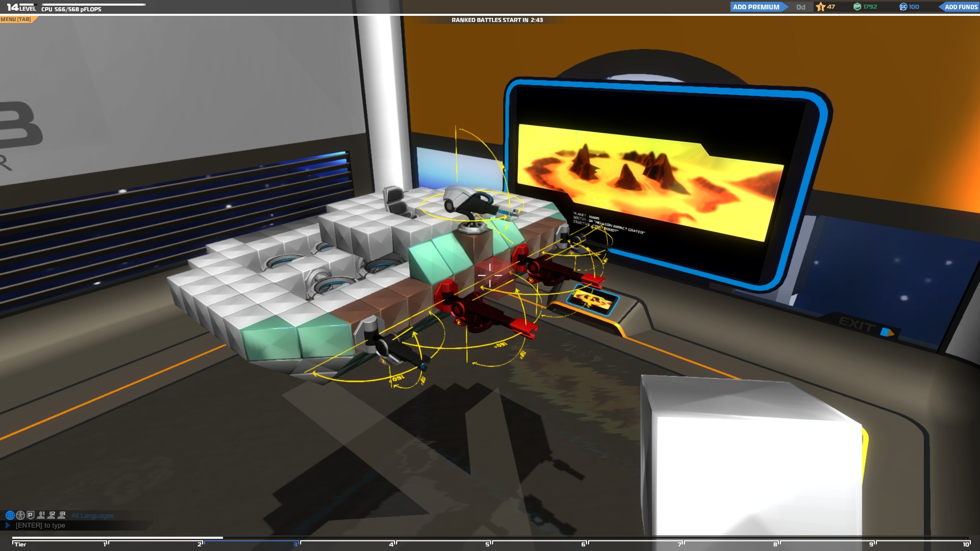Image resolution: width=980 pixels, height=551 pixels.
Task: Select the body figure chat channel icon
Action: [x=20, y=515]
